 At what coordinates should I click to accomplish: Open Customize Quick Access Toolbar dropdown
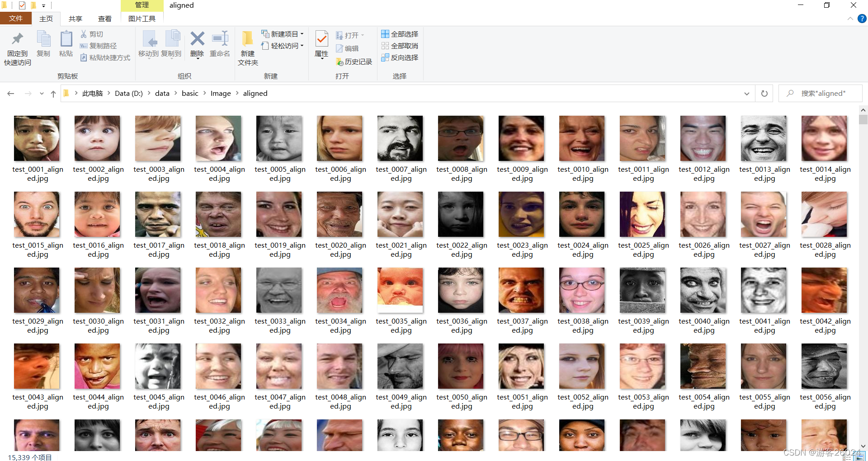coord(43,6)
